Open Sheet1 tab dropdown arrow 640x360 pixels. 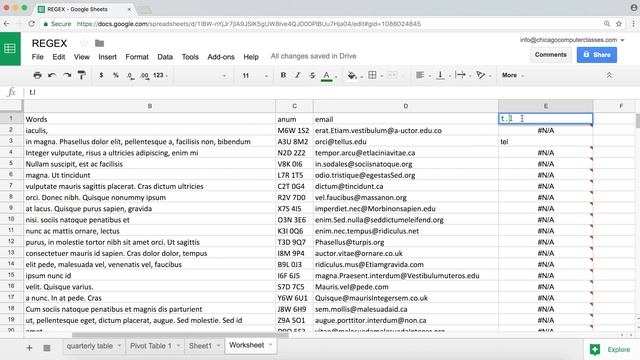[x=218, y=345]
